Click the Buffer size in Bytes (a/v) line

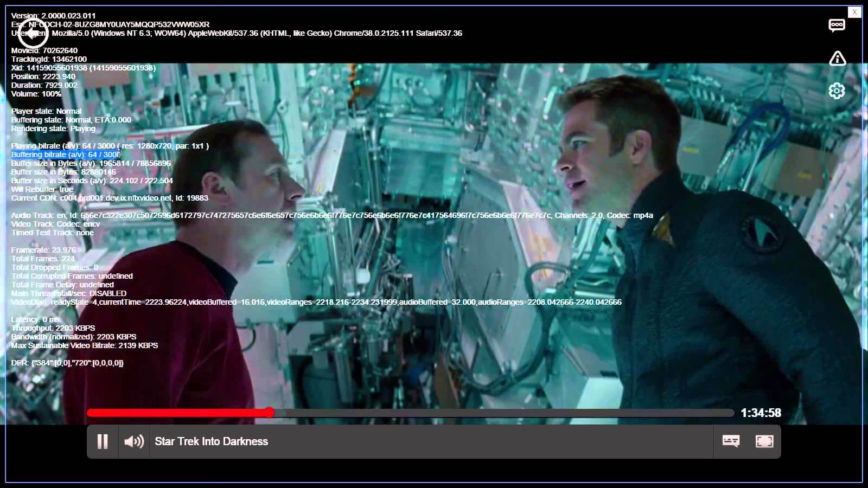pos(91,163)
